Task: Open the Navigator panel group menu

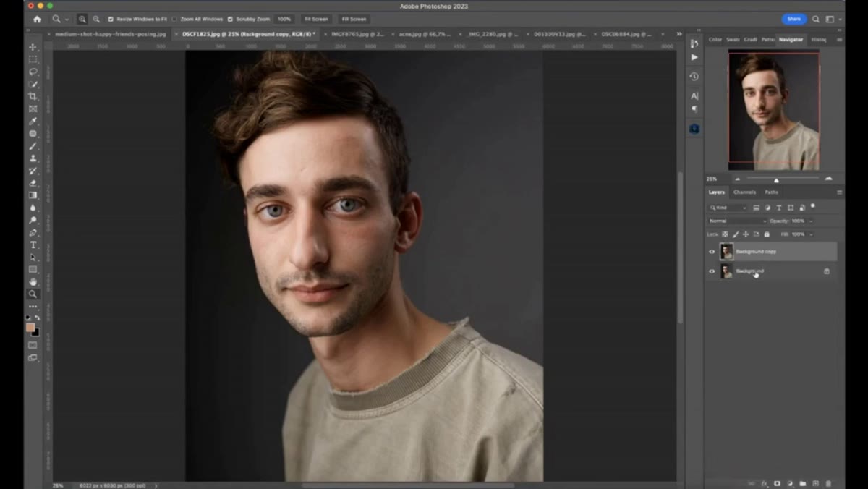Action: [839, 40]
